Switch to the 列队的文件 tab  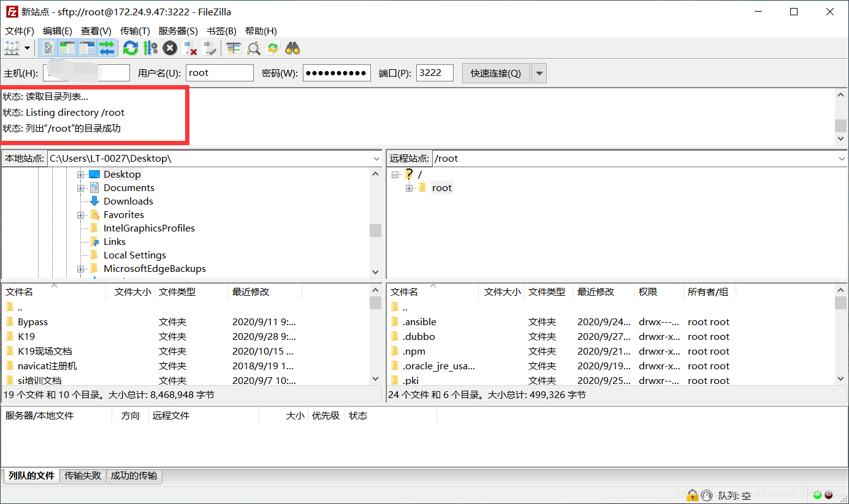pos(31,476)
